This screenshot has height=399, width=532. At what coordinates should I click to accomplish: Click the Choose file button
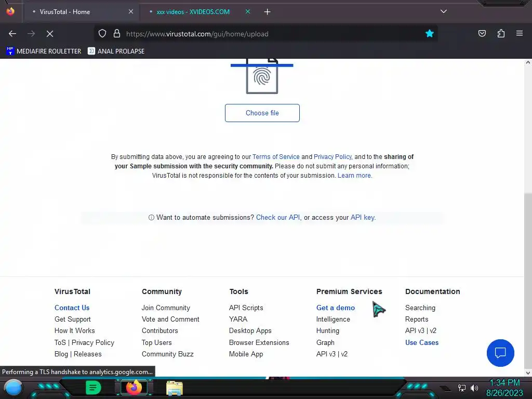[262, 113]
